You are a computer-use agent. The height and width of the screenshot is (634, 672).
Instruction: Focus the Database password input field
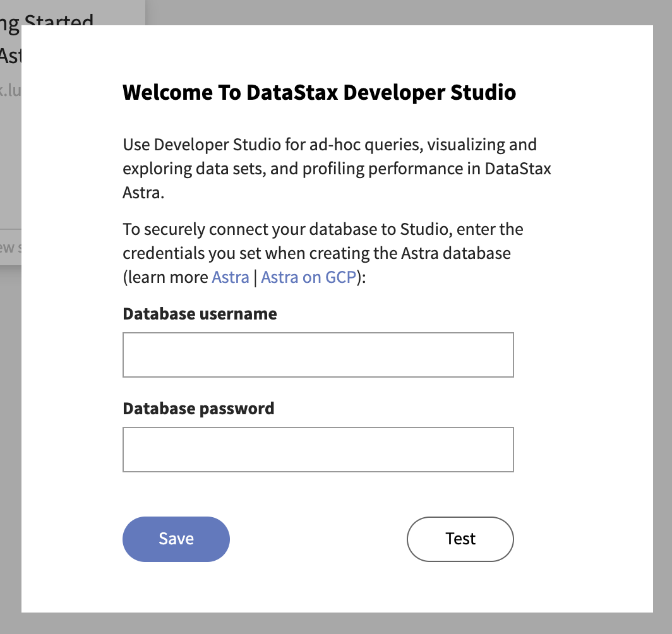(318, 450)
